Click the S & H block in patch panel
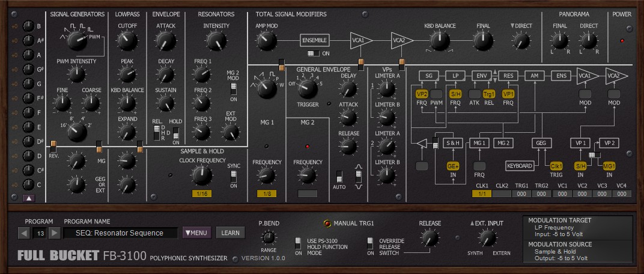The width and height of the screenshot is (644, 274). coord(453,143)
